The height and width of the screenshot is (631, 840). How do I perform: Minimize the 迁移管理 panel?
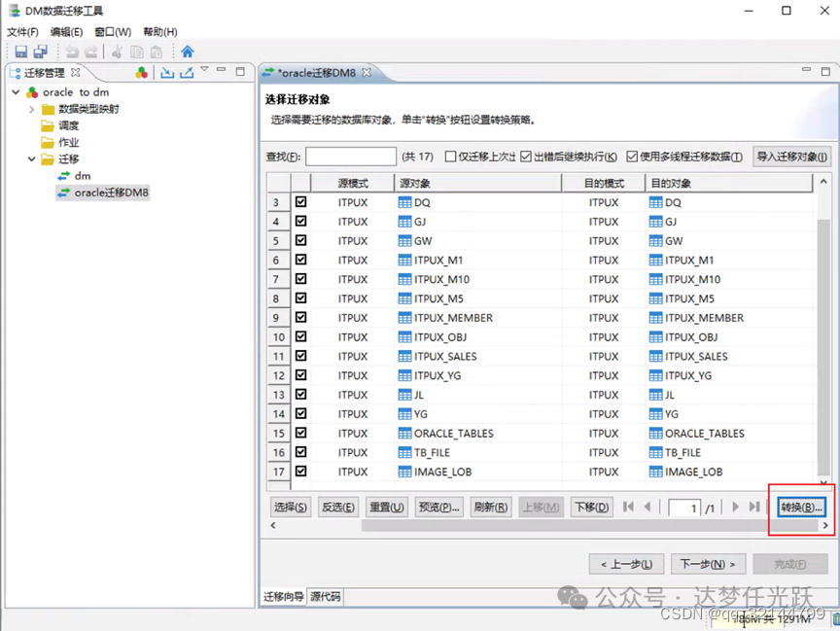[222, 70]
